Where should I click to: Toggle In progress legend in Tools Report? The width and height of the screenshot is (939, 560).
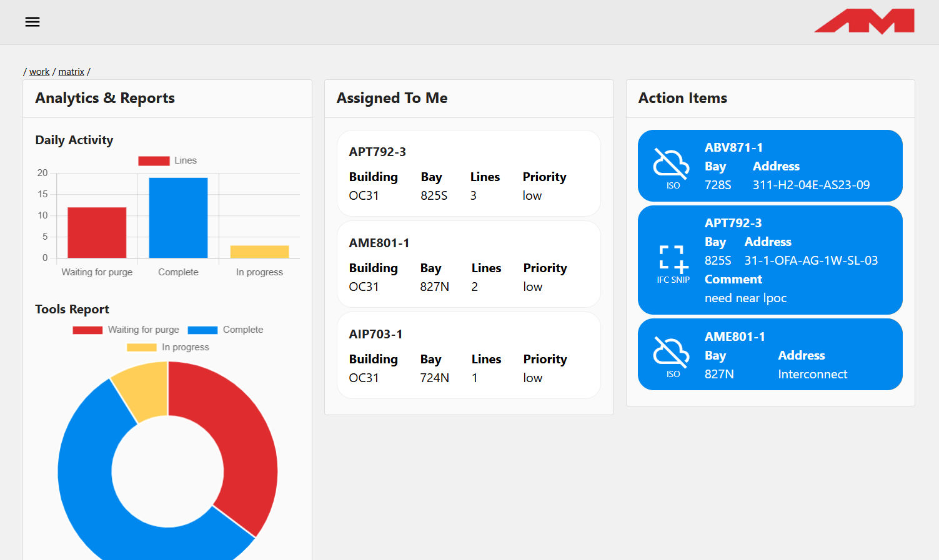tap(168, 347)
